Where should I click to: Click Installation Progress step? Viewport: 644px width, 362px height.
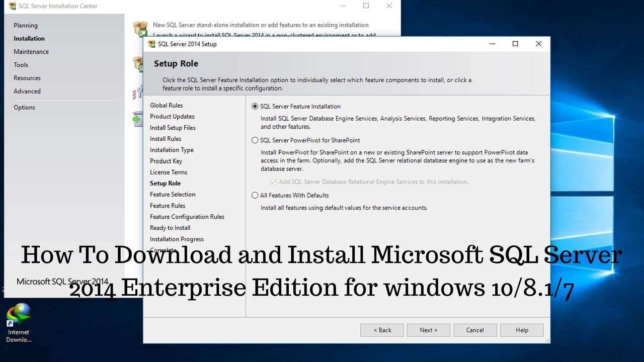click(177, 239)
